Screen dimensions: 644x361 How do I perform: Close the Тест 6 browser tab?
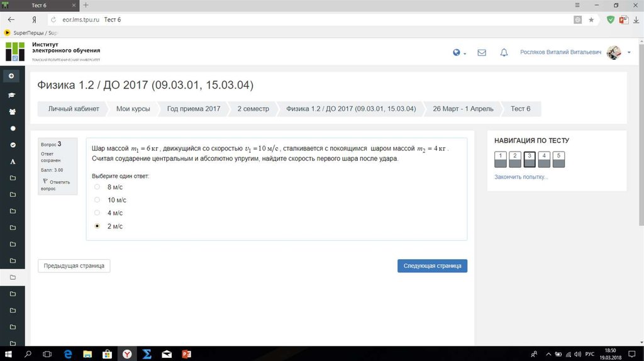pos(74,5)
